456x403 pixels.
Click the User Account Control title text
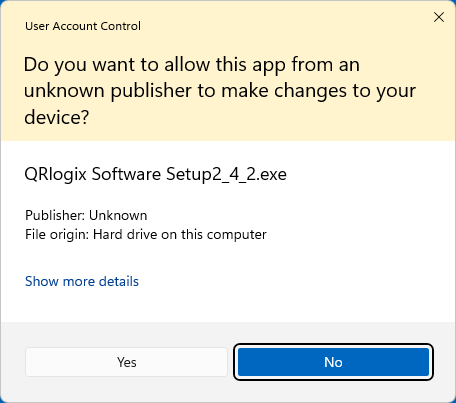coord(83,26)
